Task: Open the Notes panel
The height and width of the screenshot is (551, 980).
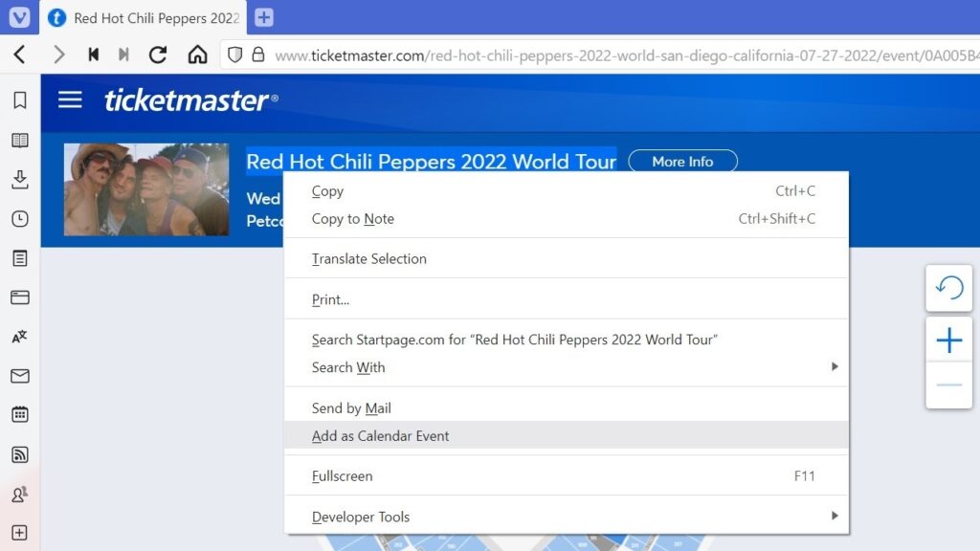Action: (x=20, y=258)
